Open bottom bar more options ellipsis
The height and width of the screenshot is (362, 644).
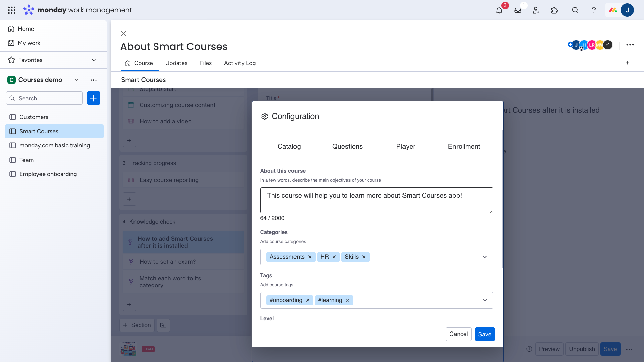coord(629,349)
